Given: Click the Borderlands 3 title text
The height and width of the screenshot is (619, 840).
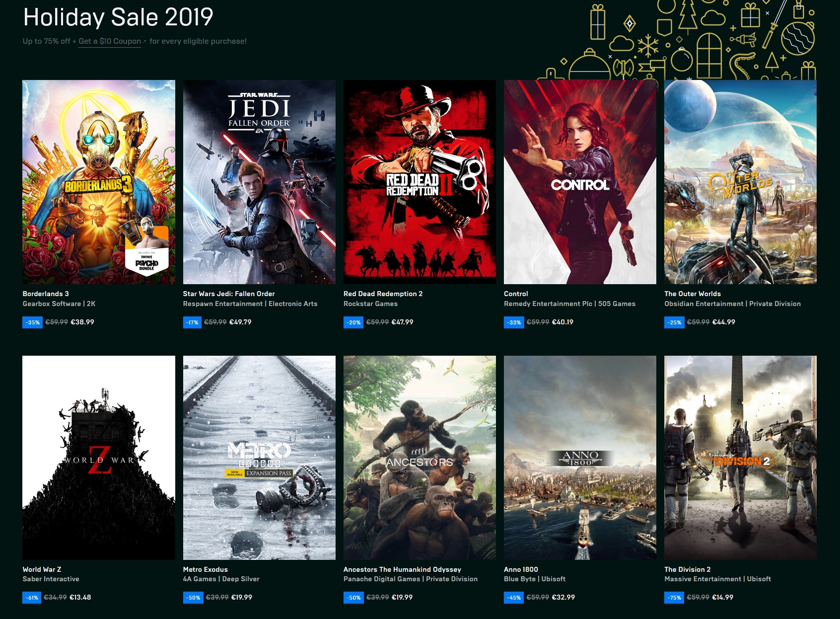Looking at the screenshot, I should pyautogui.click(x=46, y=294).
